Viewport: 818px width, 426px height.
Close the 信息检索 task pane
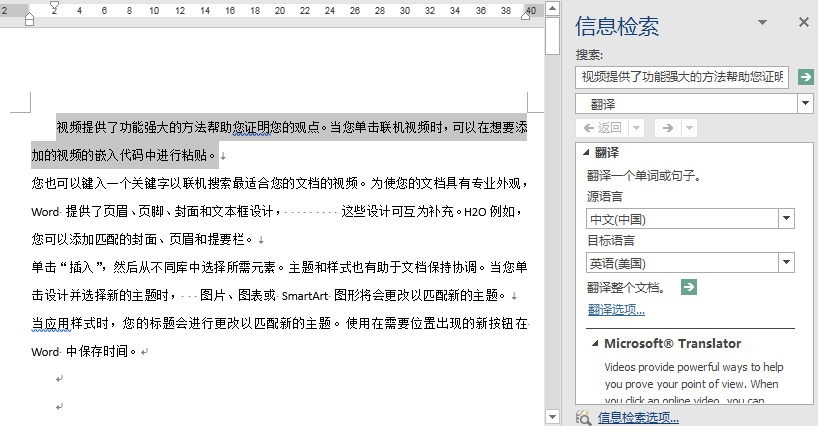click(804, 22)
